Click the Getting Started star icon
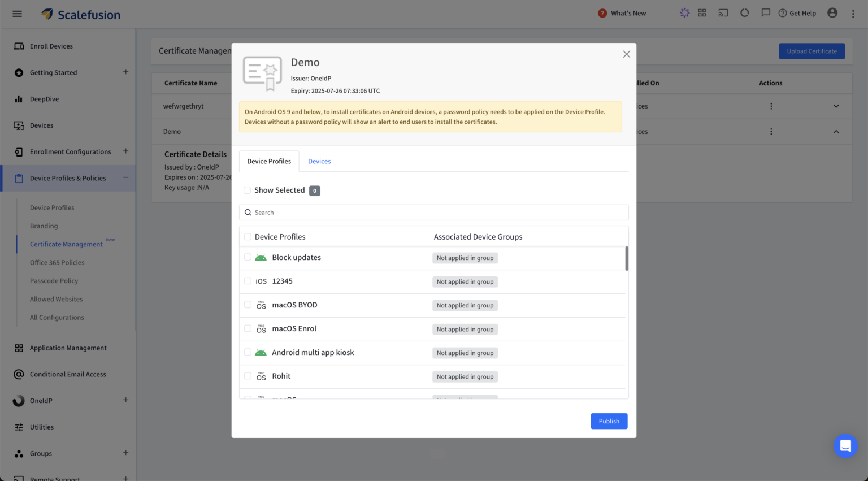 [x=19, y=72]
